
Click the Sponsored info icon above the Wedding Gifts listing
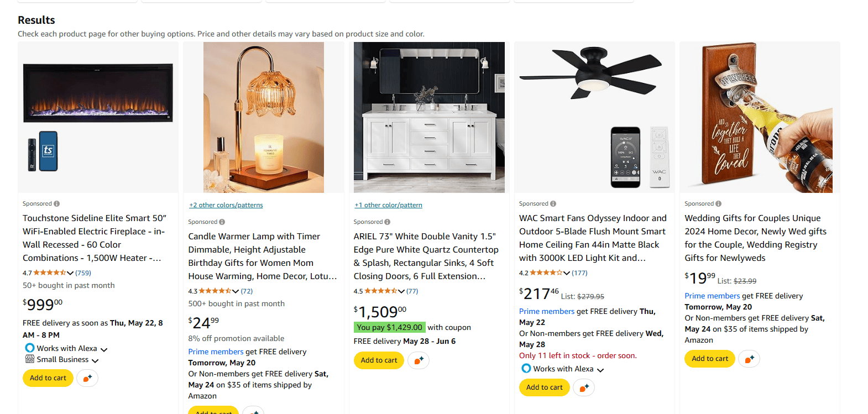[x=719, y=204]
